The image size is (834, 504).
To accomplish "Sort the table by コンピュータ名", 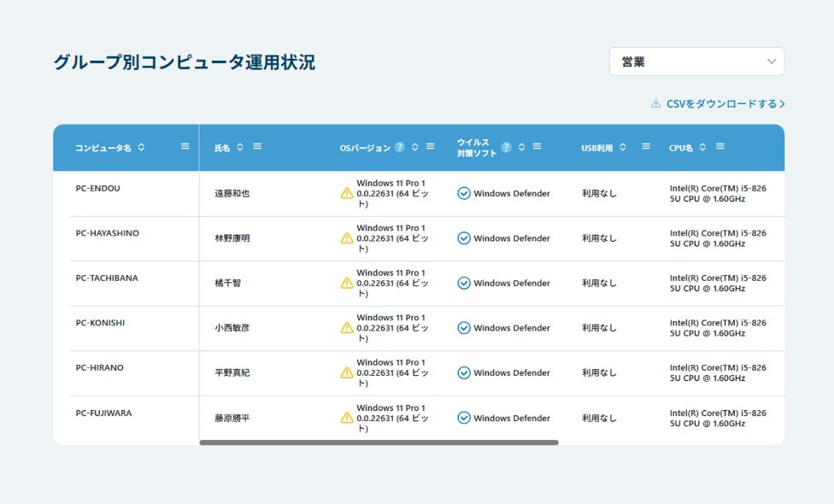I will point(142,146).
